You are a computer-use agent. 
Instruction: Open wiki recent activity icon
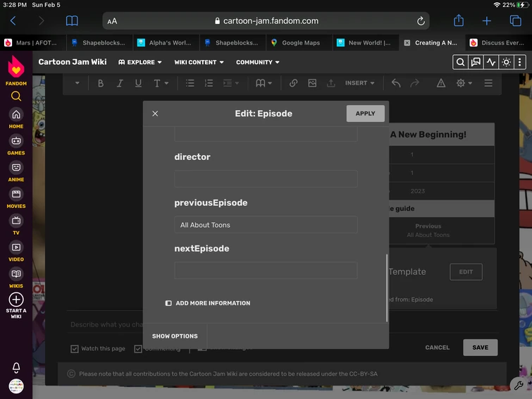click(490, 62)
